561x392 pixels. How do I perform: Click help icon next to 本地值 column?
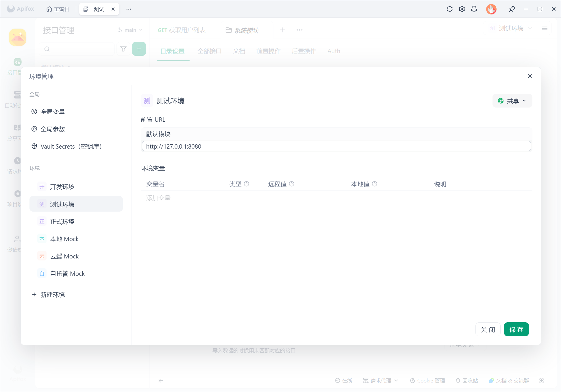point(375,184)
